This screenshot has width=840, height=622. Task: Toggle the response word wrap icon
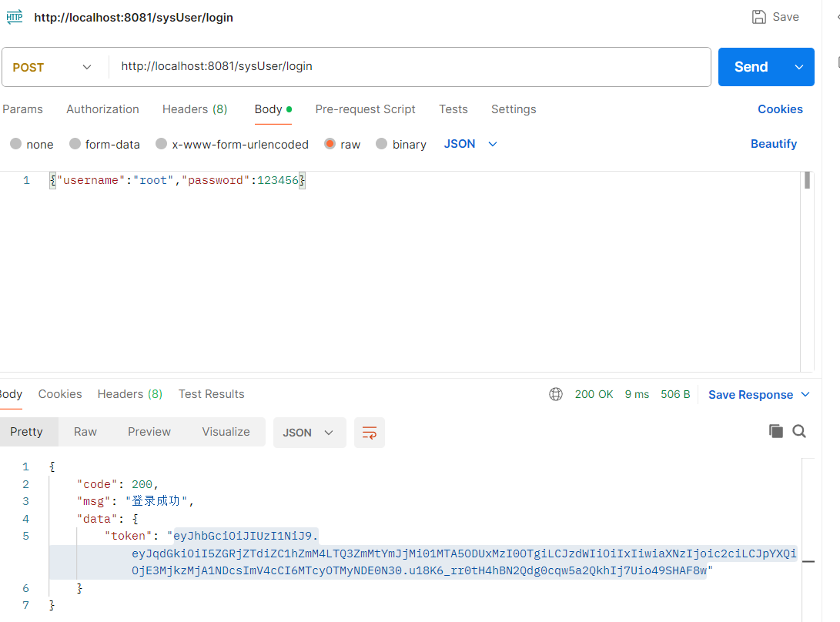369,433
